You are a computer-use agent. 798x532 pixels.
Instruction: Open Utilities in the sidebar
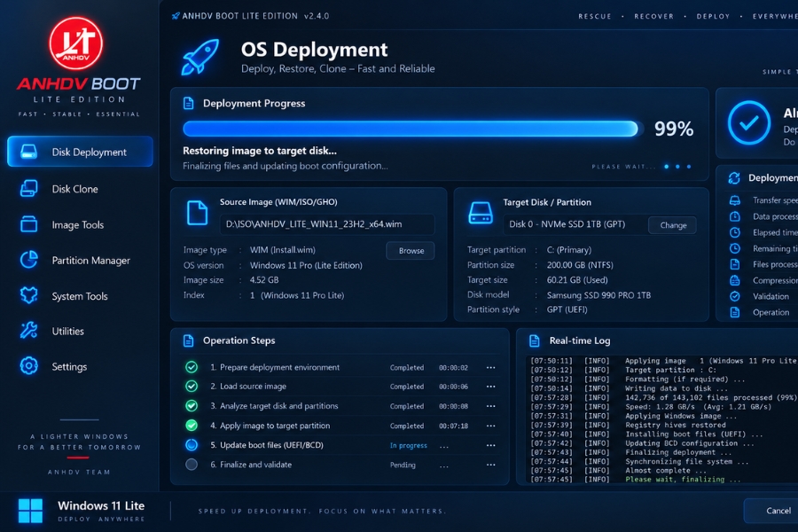(67, 331)
